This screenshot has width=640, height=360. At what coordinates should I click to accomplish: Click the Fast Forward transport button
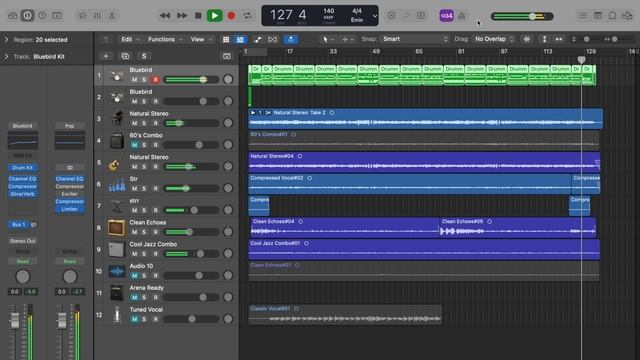(182, 16)
